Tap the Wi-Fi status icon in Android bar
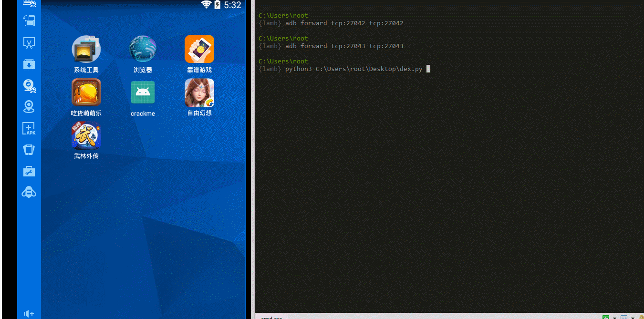 coord(206,5)
